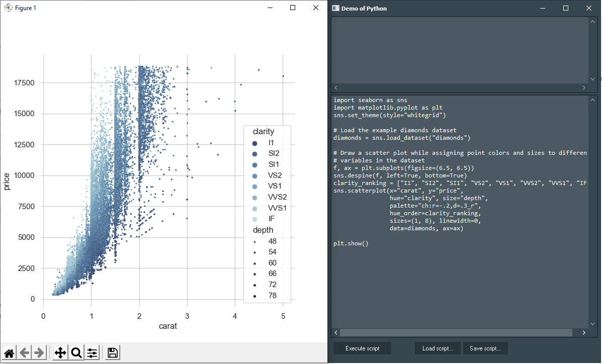Toggle pan mode in the figure toolbar
Image resolution: width=602 pixels, height=364 pixels.
tap(60, 352)
